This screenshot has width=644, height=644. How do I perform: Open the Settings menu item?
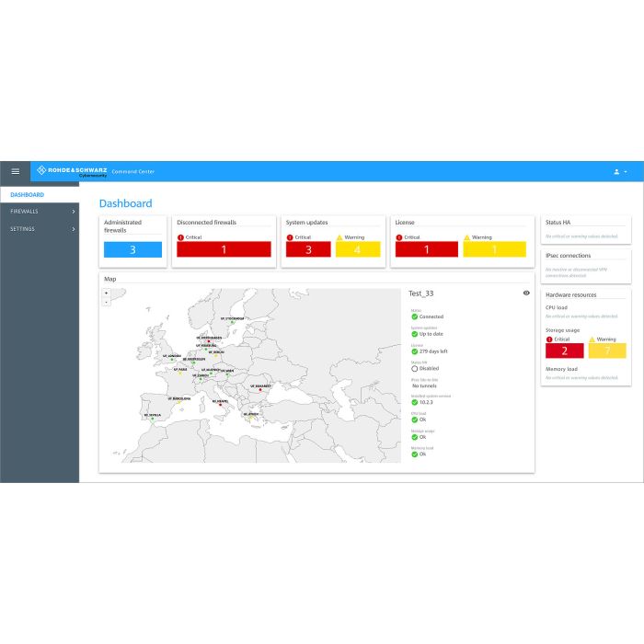tap(40, 229)
